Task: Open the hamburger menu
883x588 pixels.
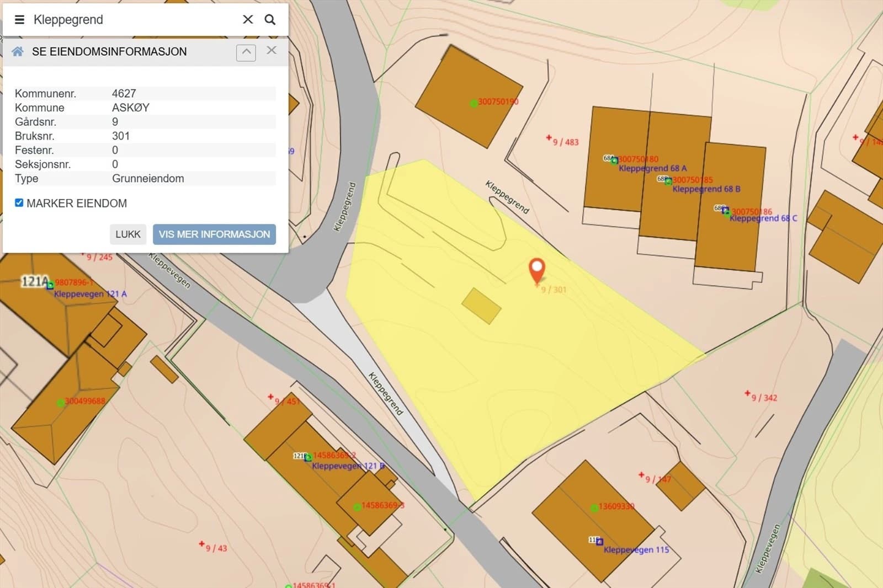Action: [19, 20]
